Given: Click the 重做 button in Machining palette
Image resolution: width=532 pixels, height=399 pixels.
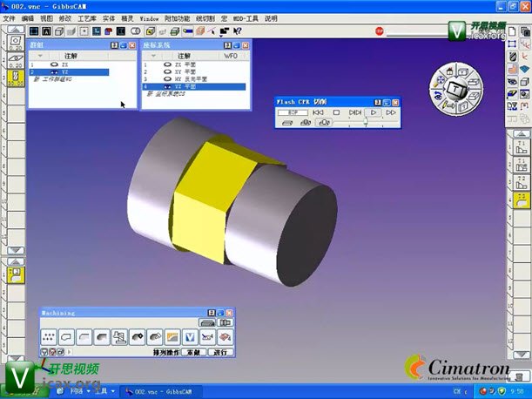Looking at the screenshot, I should click(194, 353).
